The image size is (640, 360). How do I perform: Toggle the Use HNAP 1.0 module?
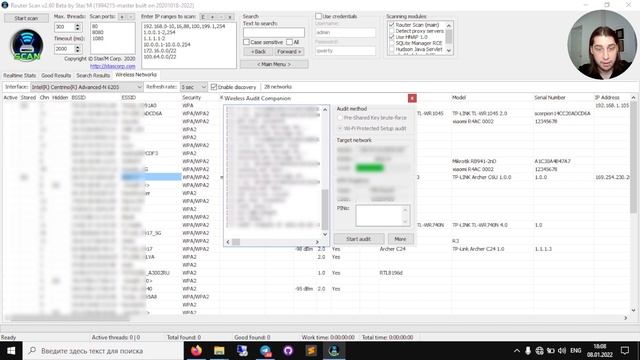coord(391,37)
